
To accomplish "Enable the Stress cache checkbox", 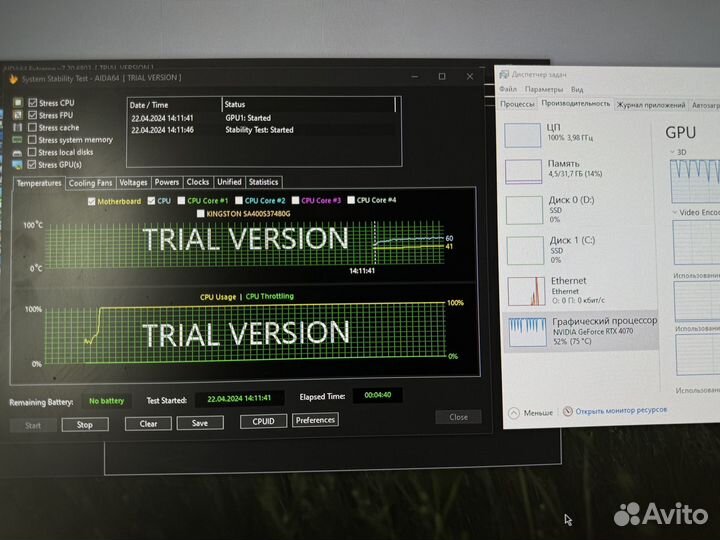I will click(x=32, y=127).
